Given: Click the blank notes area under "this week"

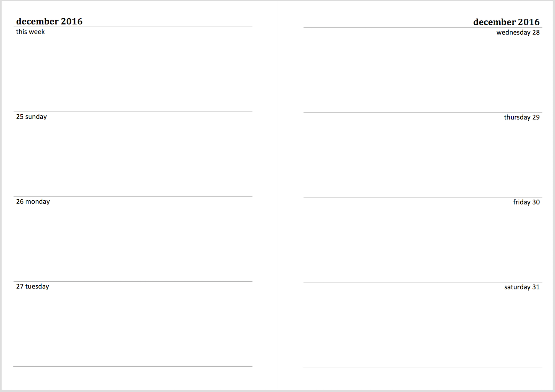Looking at the screenshot, I should [x=133, y=73].
